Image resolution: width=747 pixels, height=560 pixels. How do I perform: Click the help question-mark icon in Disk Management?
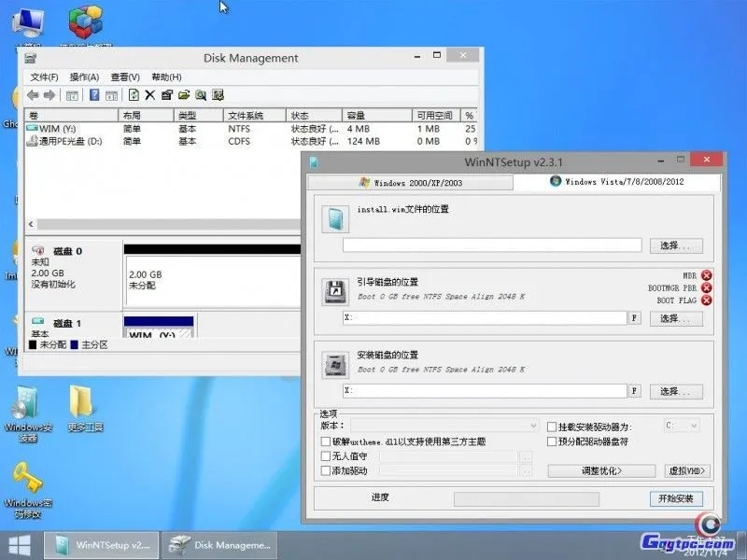(95, 94)
